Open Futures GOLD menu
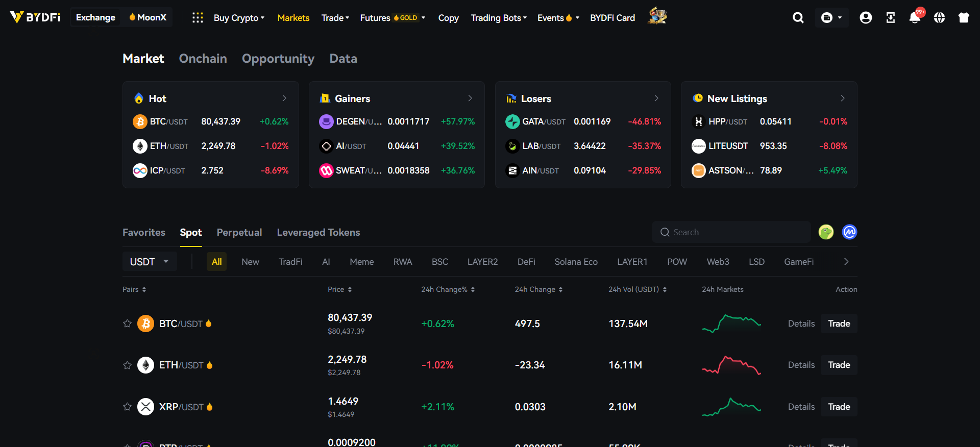The height and width of the screenshot is (447, 980). 393,18
